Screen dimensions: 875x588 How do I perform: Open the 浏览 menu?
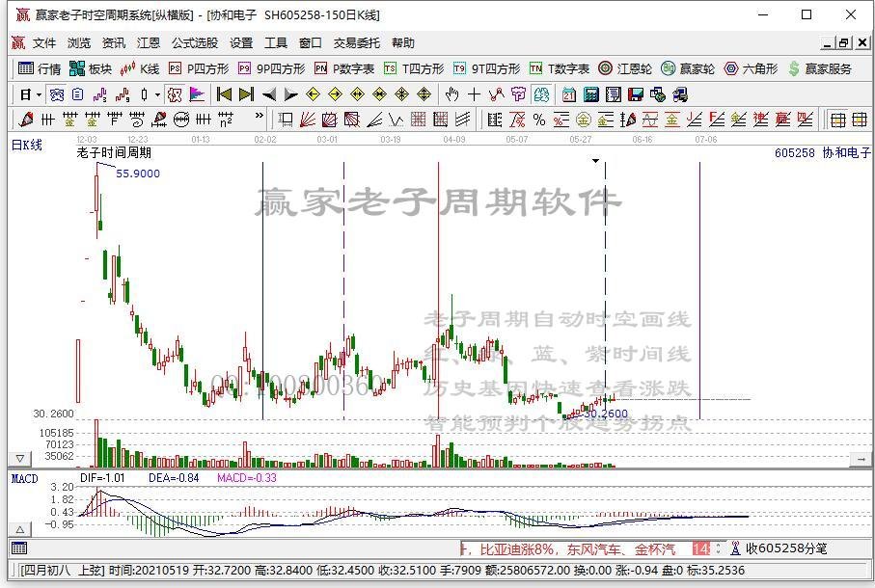click(79, 43)
